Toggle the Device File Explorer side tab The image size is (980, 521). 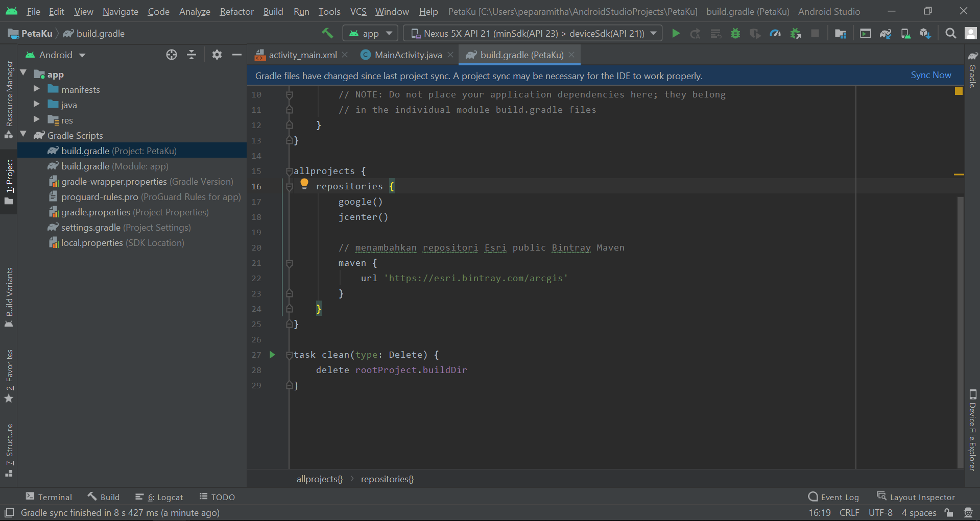pos(972,430)
